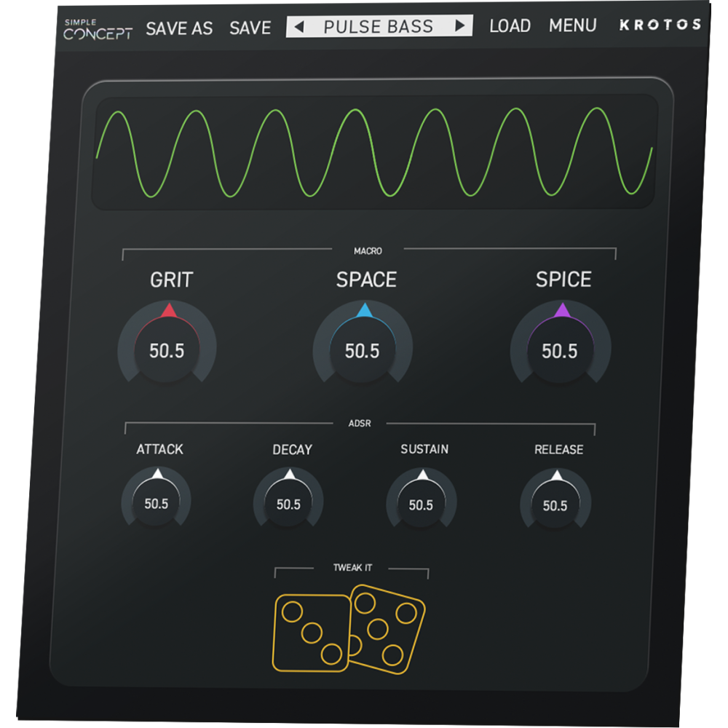Screen dimensions: 728x728
Task: Open the MENU
Action: (573, 25)
